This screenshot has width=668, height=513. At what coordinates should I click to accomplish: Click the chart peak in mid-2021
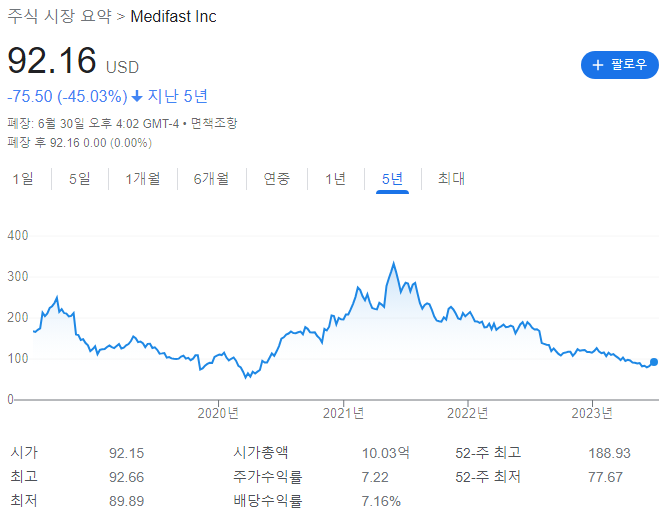click(393, 264)
